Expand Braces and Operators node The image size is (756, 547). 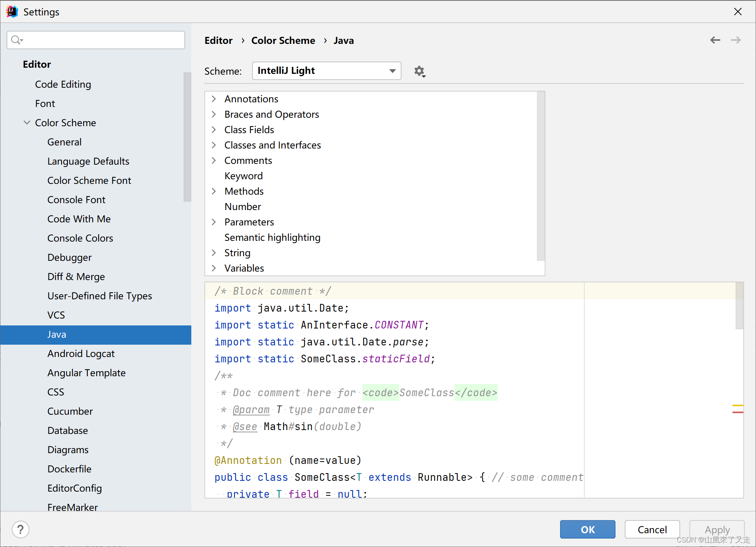pos(214,114)
